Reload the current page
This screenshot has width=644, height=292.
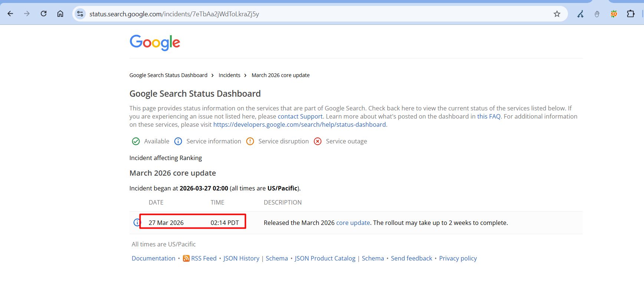(43, 14)
